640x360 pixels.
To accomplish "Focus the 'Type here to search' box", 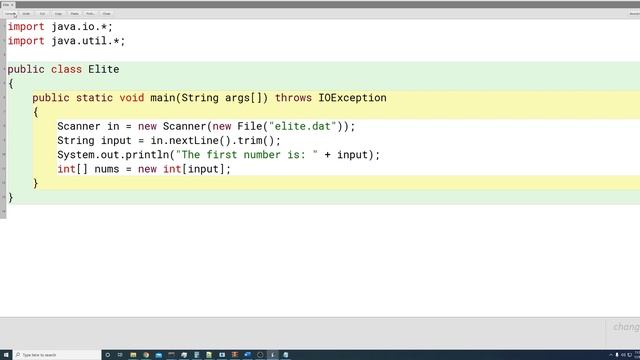I will coord(57,355).
